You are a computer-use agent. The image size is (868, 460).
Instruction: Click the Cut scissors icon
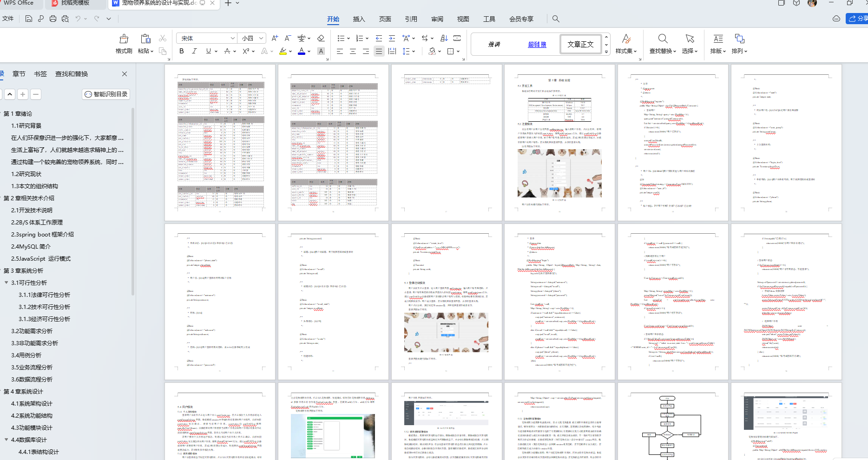163,38
